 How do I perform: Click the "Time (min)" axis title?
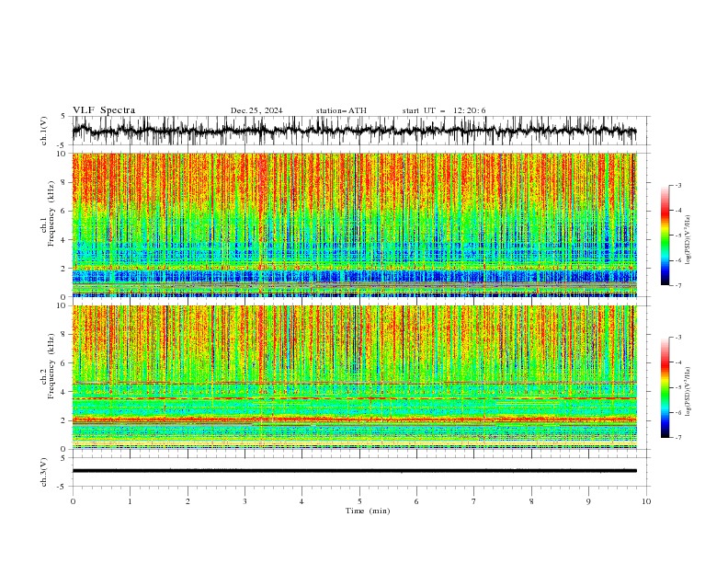(368, 511)
